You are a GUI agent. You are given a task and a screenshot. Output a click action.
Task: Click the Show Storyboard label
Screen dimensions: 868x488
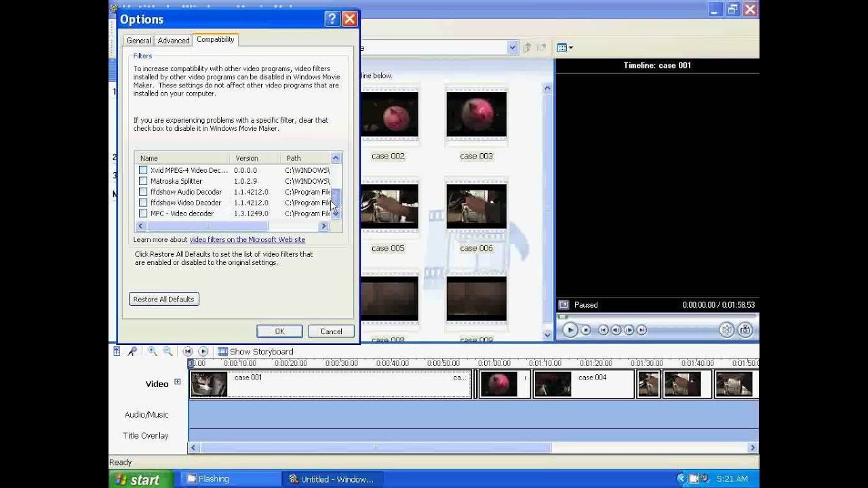pos(262,352)
